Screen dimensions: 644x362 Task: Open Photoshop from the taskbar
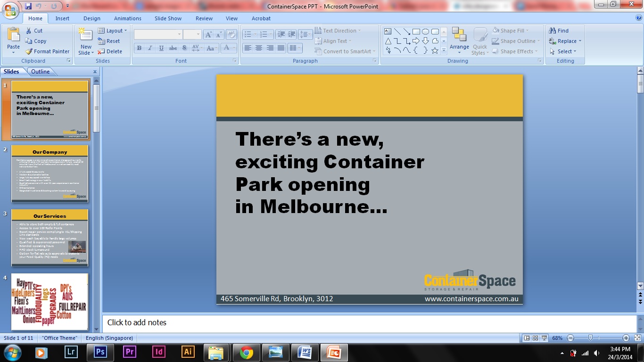pyautogui.click(x=100, y=352)
